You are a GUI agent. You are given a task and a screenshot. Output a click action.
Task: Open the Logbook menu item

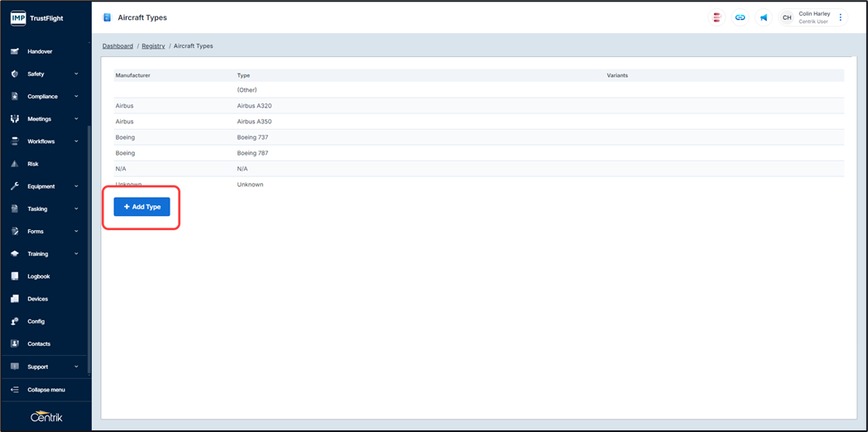(x=39, y=276)
